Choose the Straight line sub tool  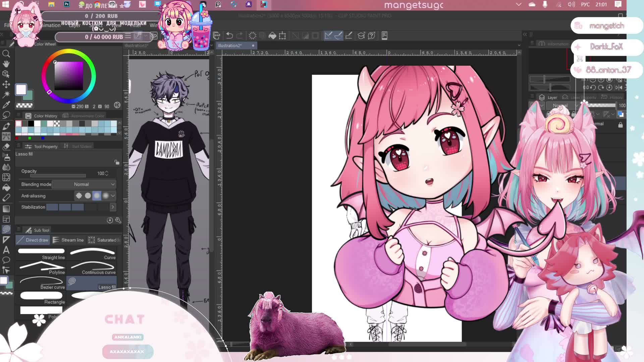click(x=41, y=254)
